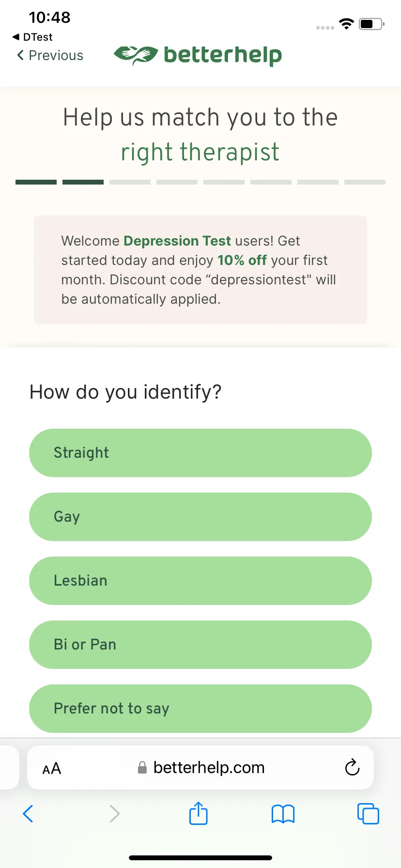The image size is (401, 868).
Task: Select the Lesbian option
Action: pos(200,581)
